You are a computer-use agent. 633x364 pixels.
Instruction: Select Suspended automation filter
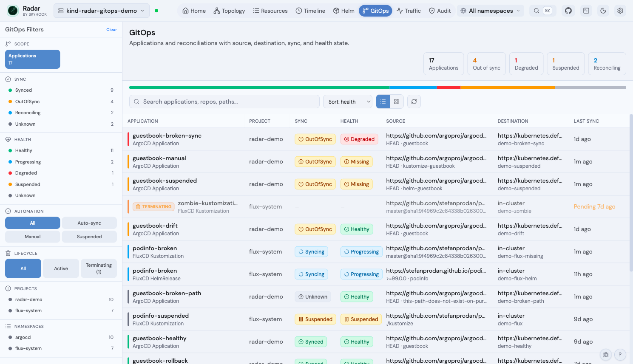89,237
